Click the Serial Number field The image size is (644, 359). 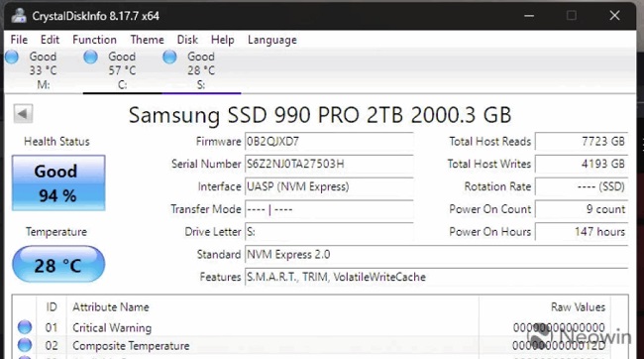(x=329, y=164)
